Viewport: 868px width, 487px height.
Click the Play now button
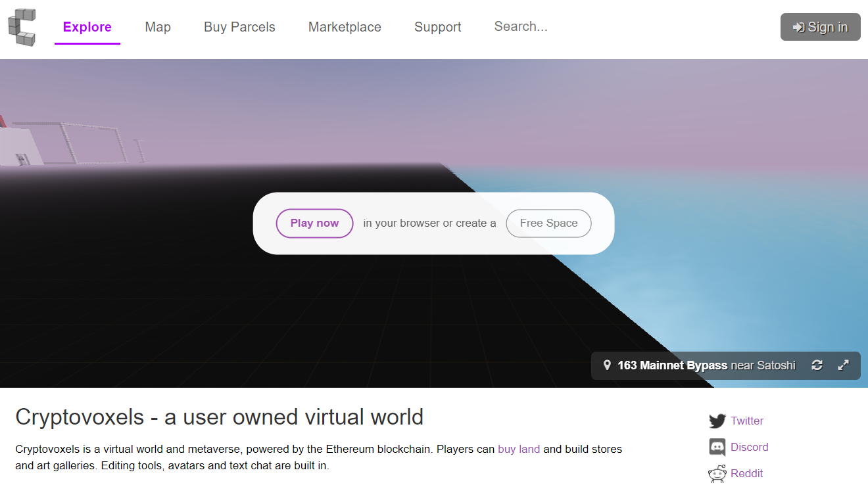point(315,223)
